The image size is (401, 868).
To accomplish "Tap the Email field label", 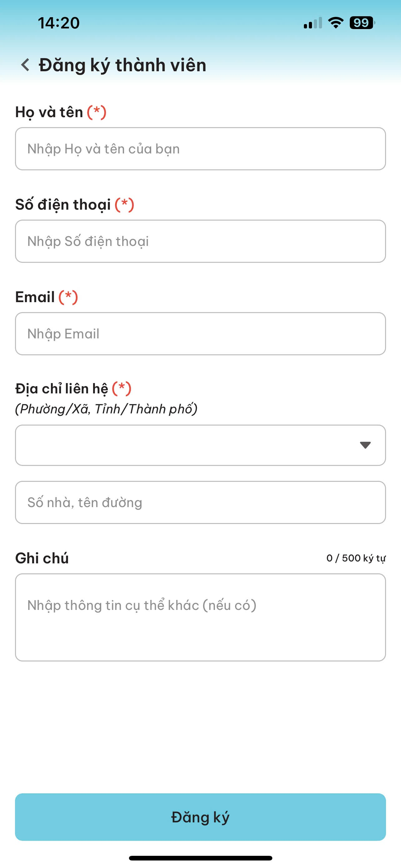I will click(x=35, y=297).
